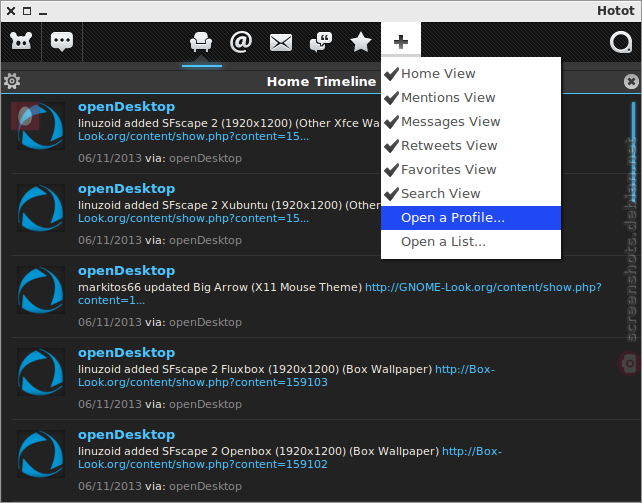Open the Retweets quote-bubbles tab

click(321, 42)
